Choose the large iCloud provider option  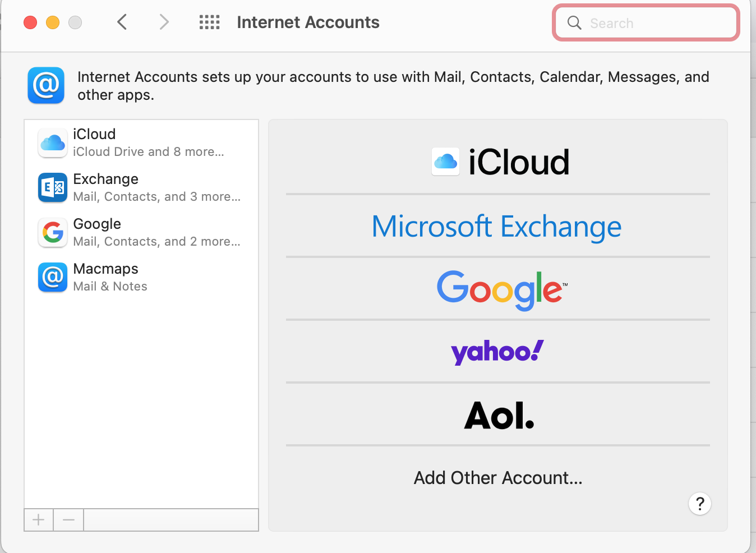point(500,162)
